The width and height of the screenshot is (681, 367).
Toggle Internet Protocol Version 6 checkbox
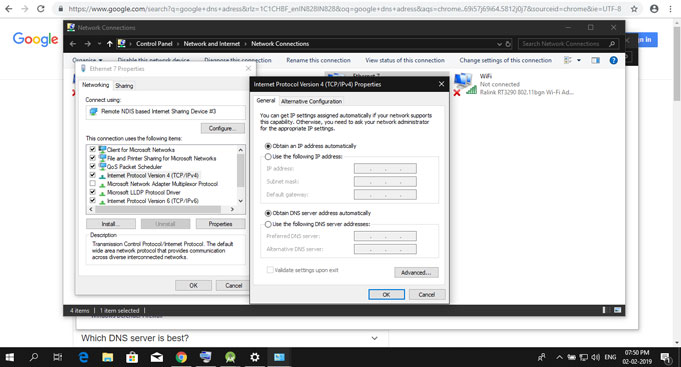coord(93,200)
